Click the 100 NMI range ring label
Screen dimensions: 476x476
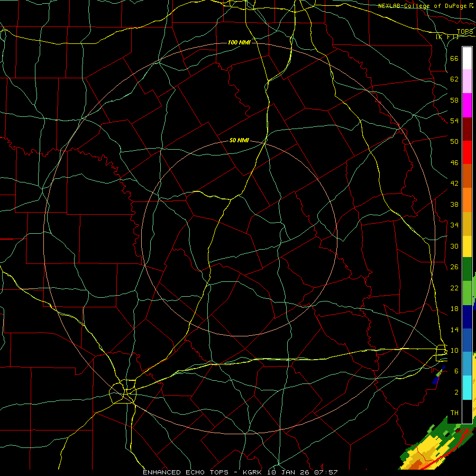[x=239, y=42]
